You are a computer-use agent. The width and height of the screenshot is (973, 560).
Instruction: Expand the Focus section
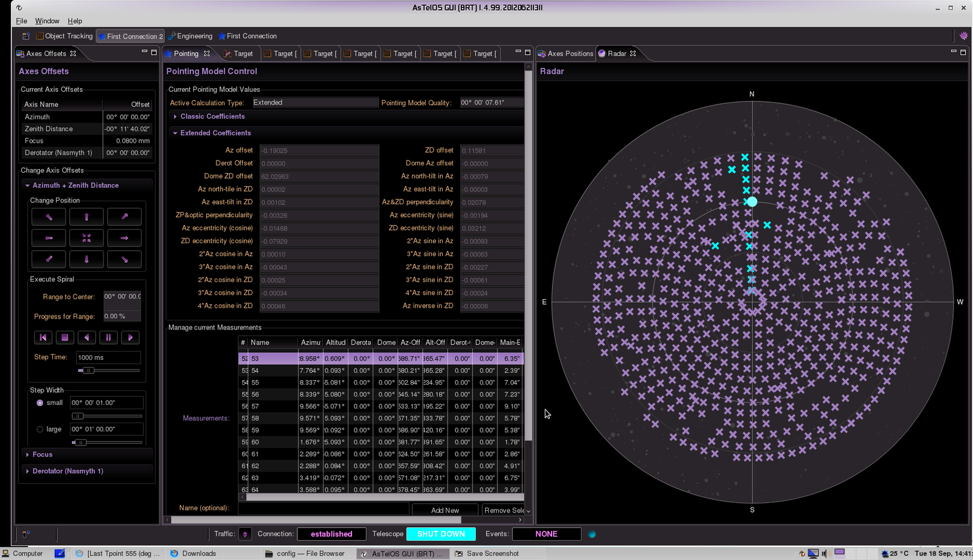[42, 455]
